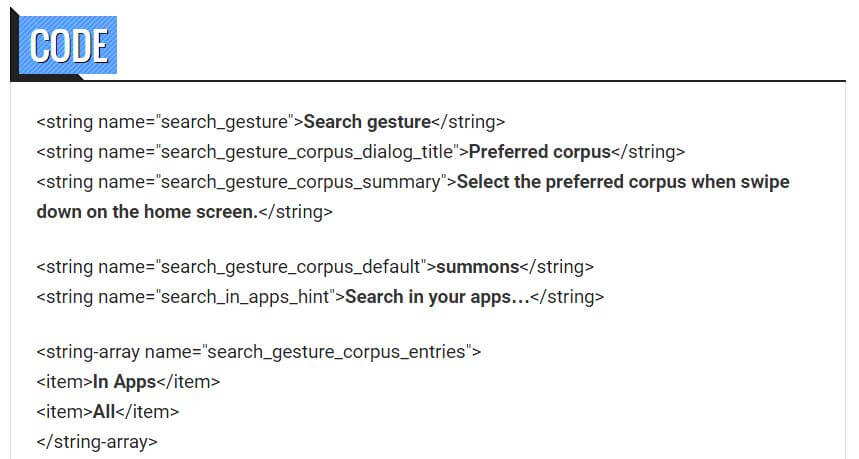This screenshot has width=859, height=459.
Task: Click the "</string>" tag after "Preferred corpus"
Action: 648,152
